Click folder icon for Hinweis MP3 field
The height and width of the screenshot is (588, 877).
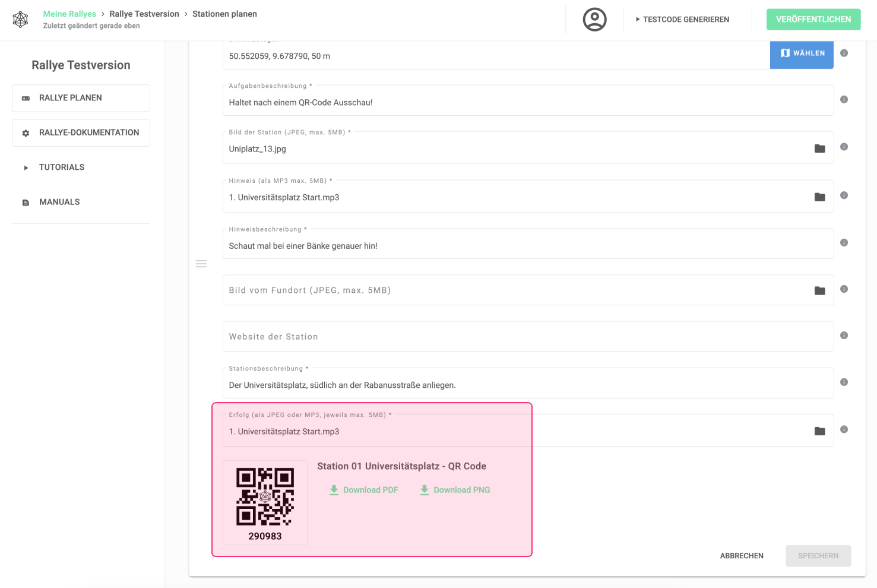coord(819,197)
